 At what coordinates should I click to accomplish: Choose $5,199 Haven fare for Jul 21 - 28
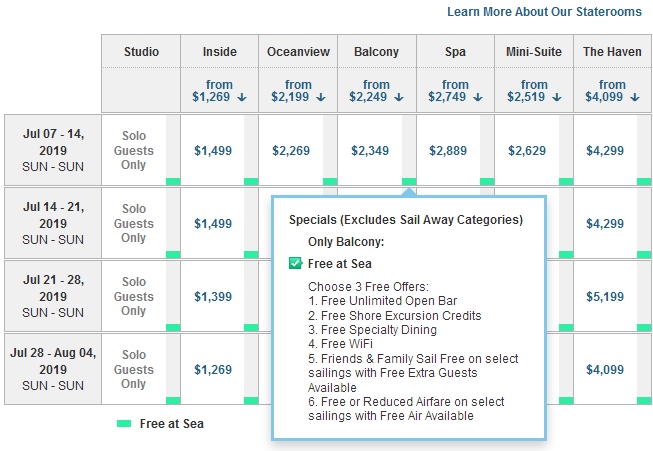tap(606, 297)
